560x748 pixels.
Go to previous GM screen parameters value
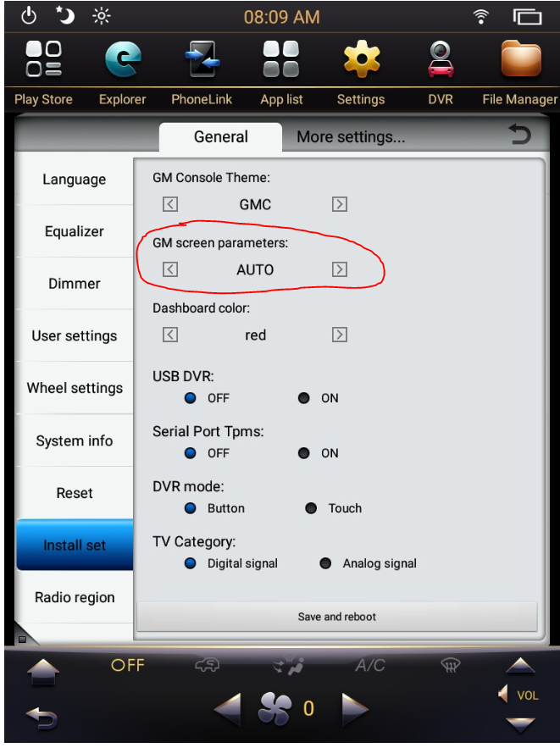[170, 269]
